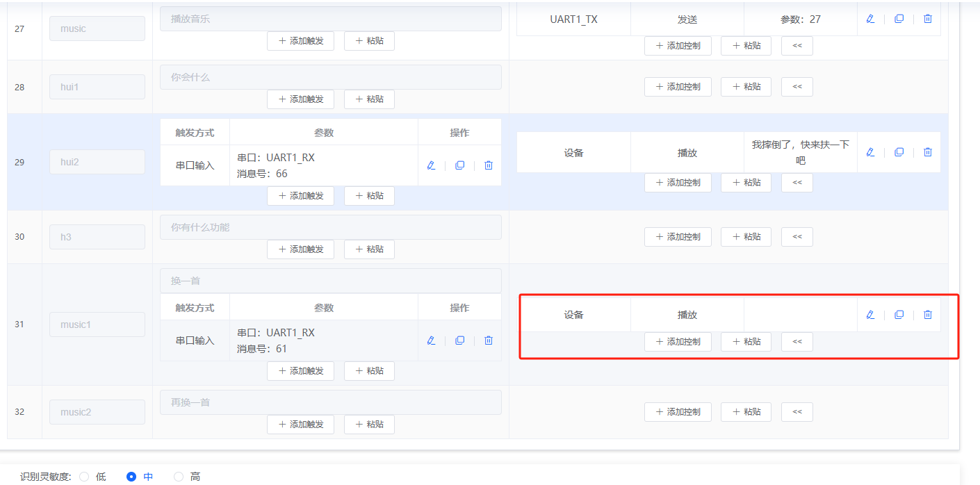This screenshot has height=485, width=980.
Task: Set recognition sensitivity to 低
Action: coord(84,477)
